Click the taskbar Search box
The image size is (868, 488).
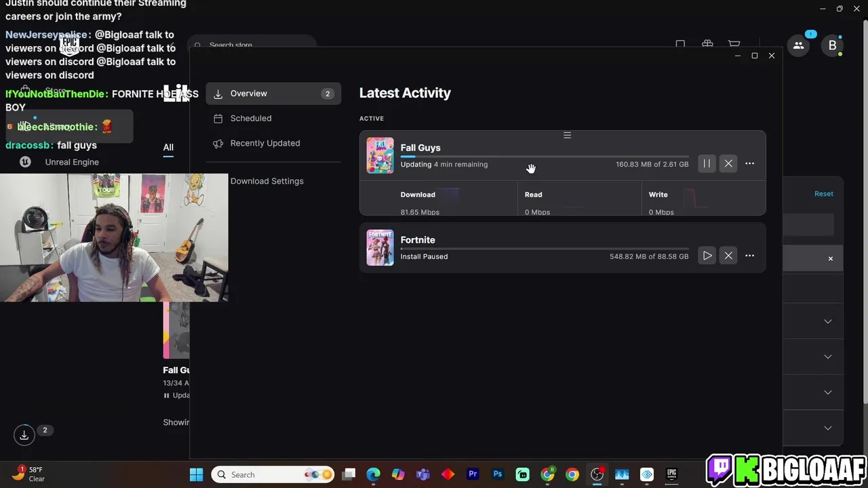(273, 474)
